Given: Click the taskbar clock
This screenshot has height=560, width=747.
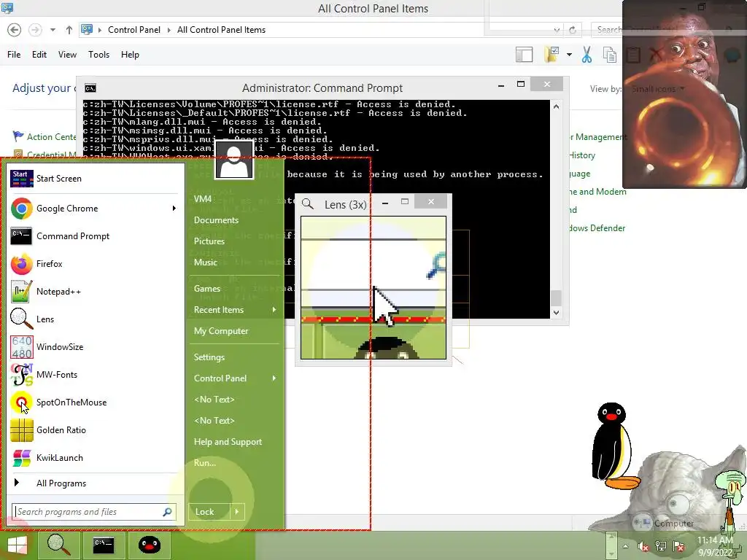Looking at the screenshot, I should click(715, 546).
